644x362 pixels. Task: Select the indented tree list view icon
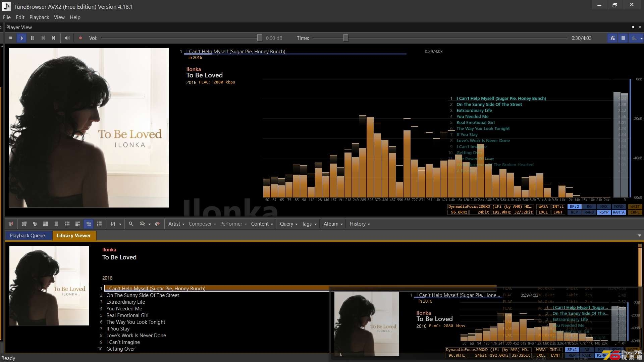point(99,224)
